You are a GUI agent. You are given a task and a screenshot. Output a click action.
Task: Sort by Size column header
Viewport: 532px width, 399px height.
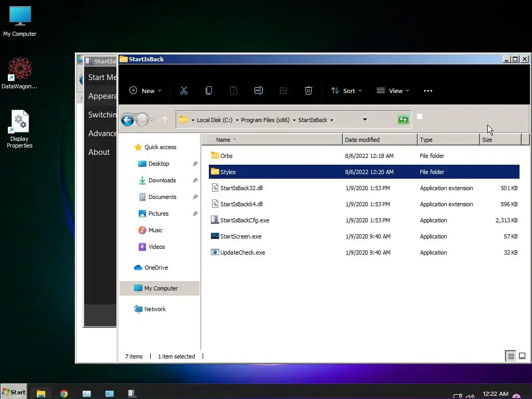(x=500, y=140)
